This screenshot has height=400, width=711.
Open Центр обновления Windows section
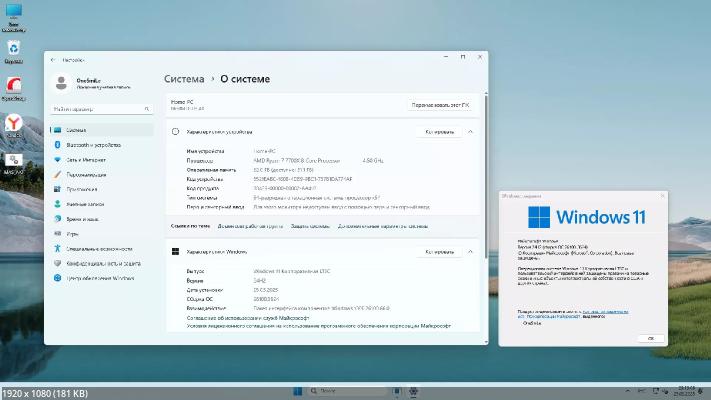(102, 278)
